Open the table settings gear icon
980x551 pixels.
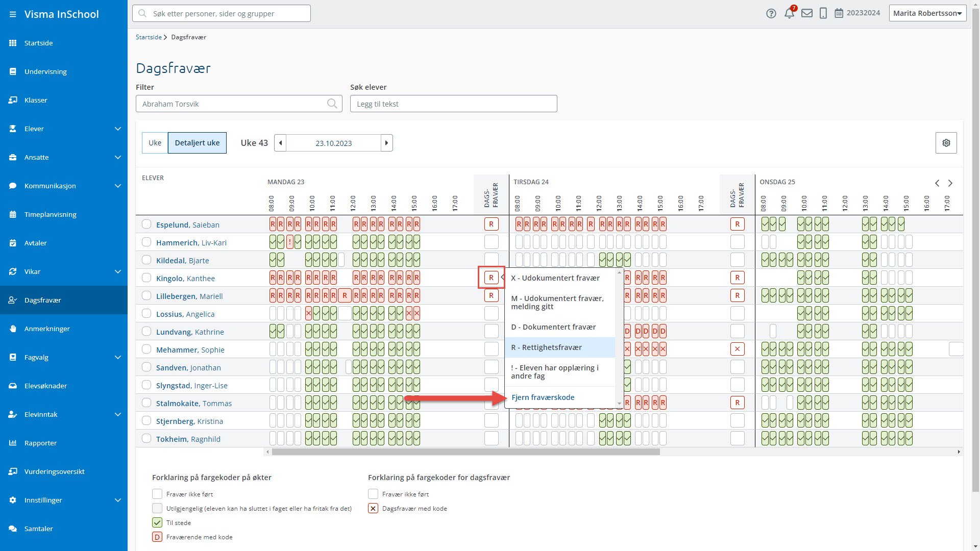point(946,143)
